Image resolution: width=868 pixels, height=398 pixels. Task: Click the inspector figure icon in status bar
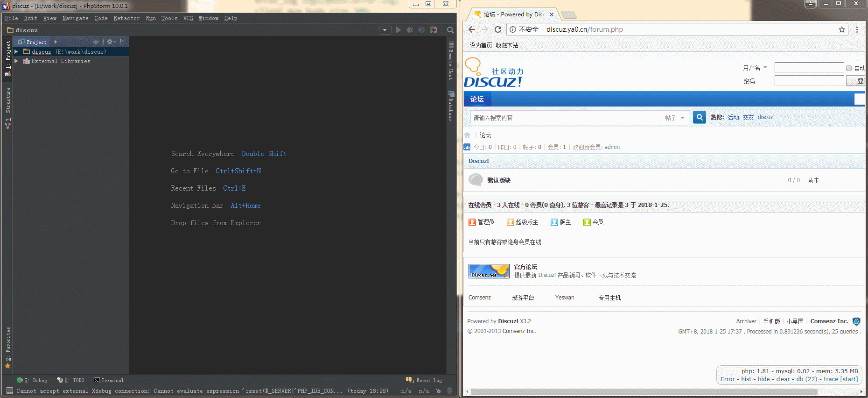click(x=450, y=391)
